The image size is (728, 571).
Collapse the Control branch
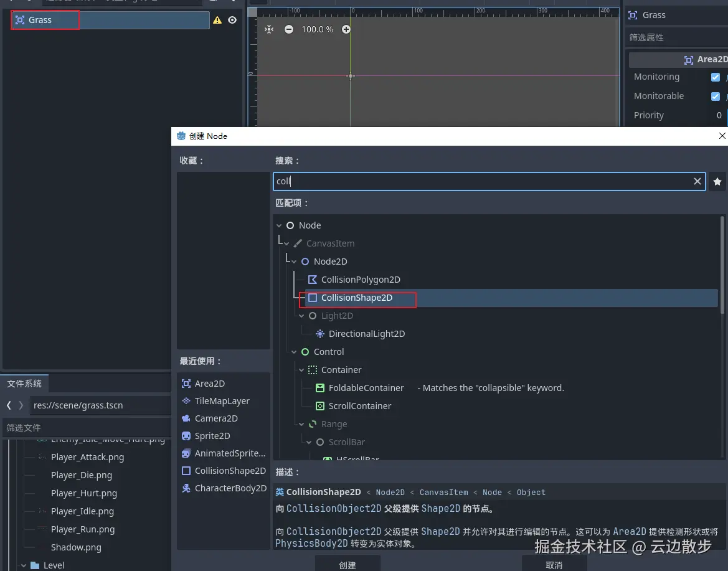tap(294, 352)
